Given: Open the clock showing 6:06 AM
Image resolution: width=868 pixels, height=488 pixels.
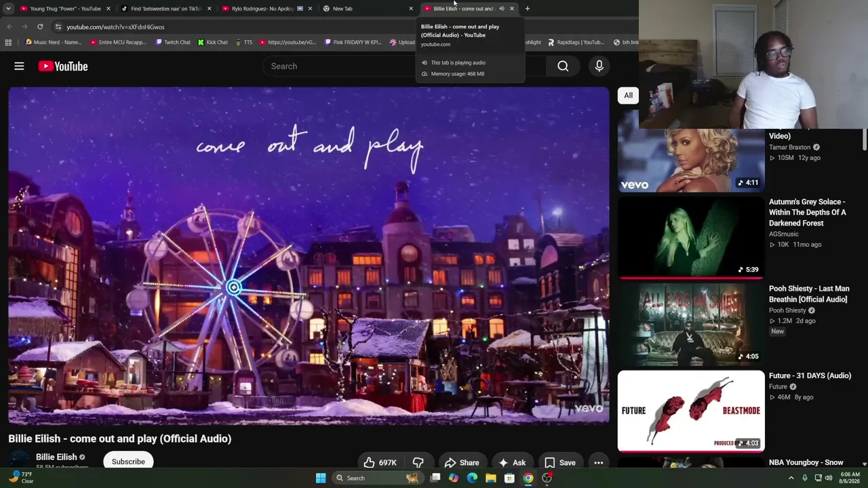Looking at the screenshot, I should point(850,478).
